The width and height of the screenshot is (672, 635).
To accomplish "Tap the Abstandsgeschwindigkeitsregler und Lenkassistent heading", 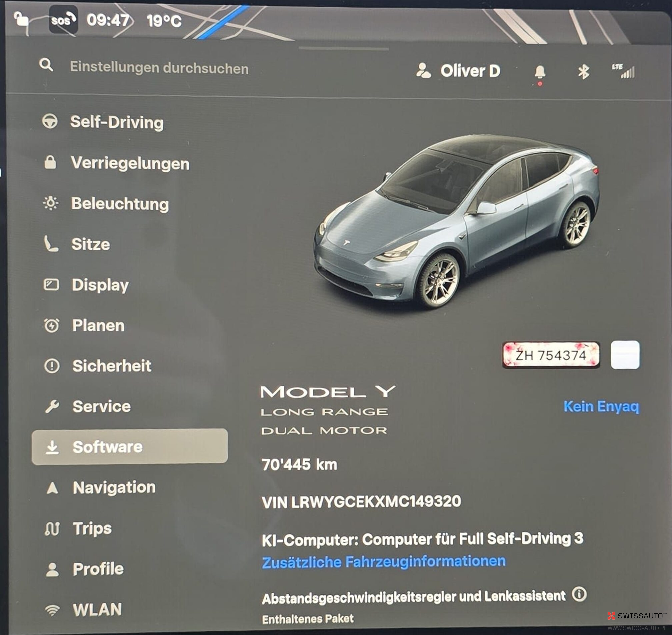I will [414, 597].
